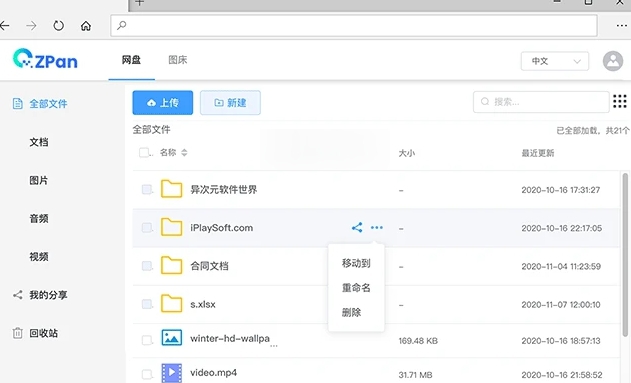The width and height of the screenshot is (631, 383).
Task: Focus the browser address bar
Action: point(354,26)
